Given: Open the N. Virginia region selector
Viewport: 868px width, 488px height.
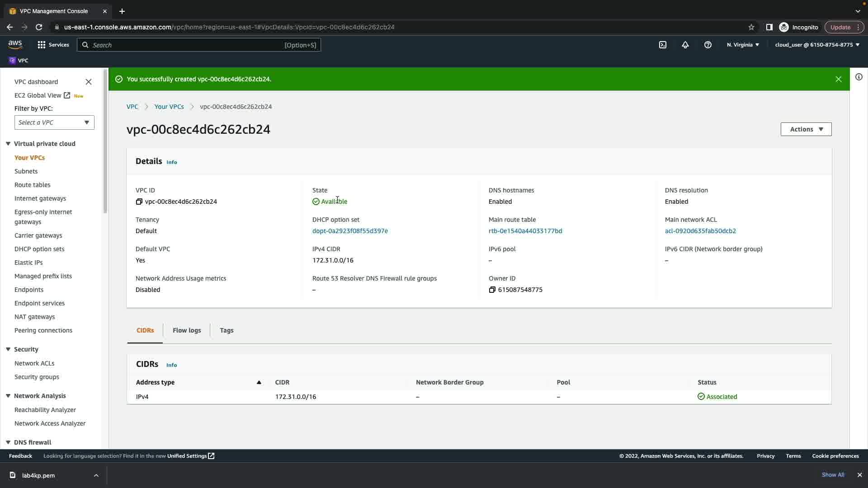Looking at the screenshot, I should pyautogui.click(x=743, y=45).
